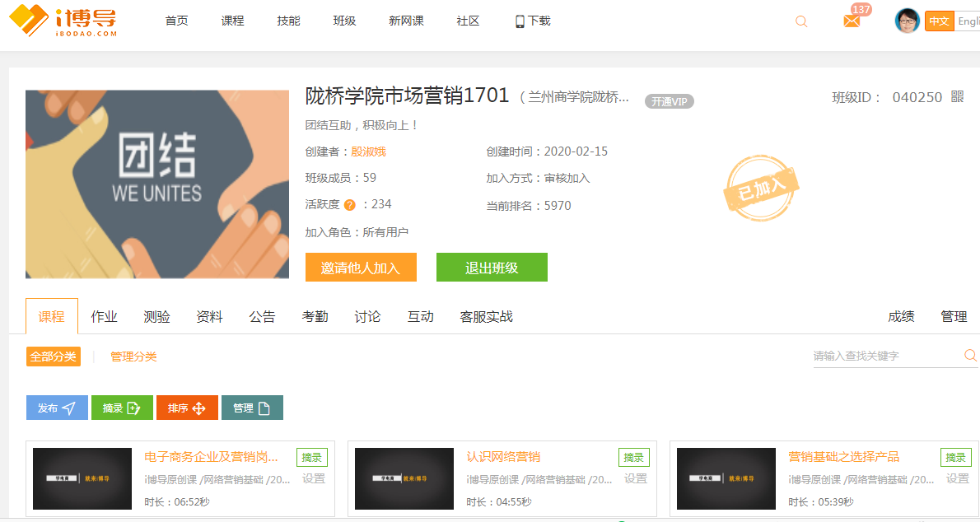The height and width of the screenshot is (522, 980).
Task: Click the search magnifier icon in header
Action: (x=801, y=21)
